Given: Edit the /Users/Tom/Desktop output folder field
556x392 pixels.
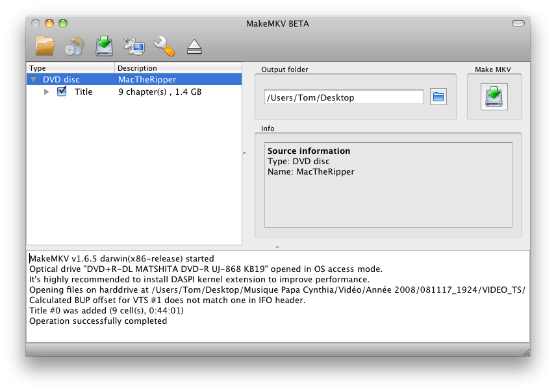Looking at the screenshot, I should (x=344, y=97).
